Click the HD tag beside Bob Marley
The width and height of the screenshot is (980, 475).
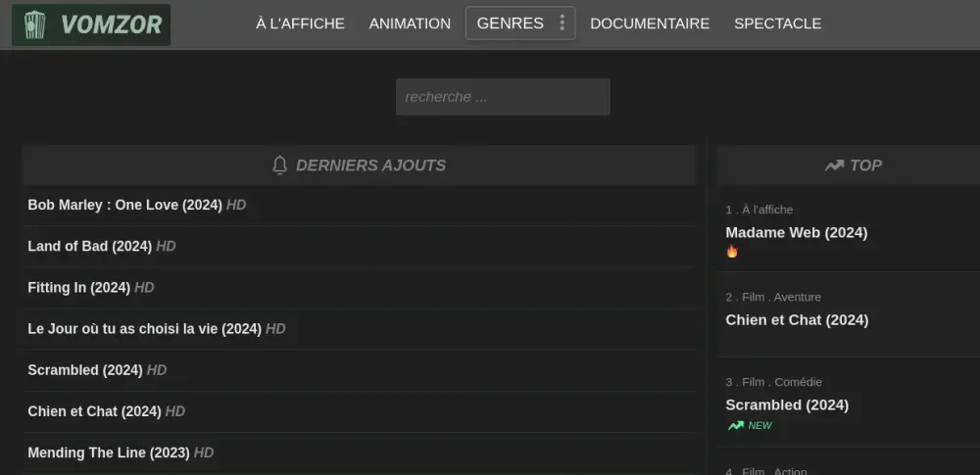click(236, 205)
